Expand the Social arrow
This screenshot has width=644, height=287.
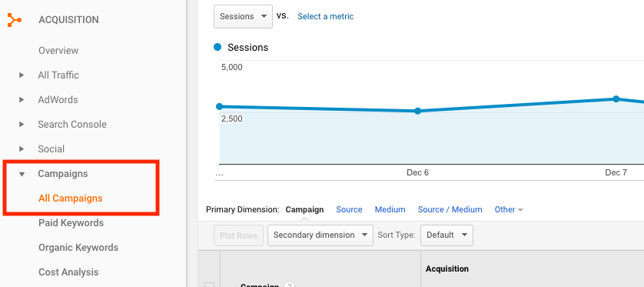click(22, 149)
